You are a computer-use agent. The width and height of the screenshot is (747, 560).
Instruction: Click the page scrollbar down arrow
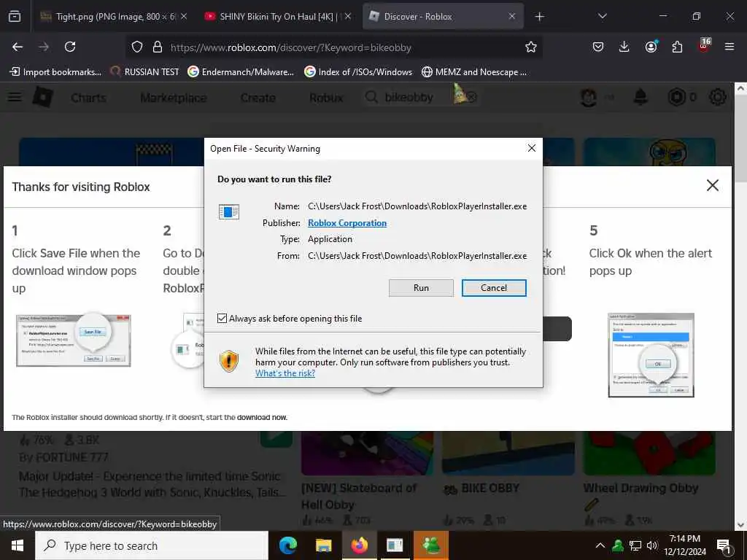[x=740, y=525]
